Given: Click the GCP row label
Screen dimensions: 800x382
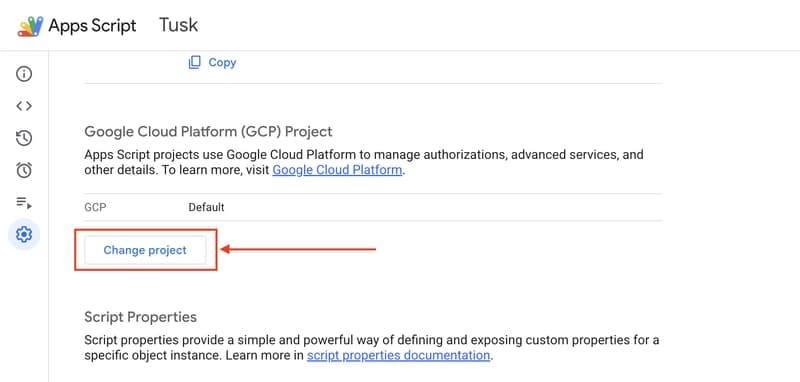Looking at the screenshot, I should pos(95,208).
